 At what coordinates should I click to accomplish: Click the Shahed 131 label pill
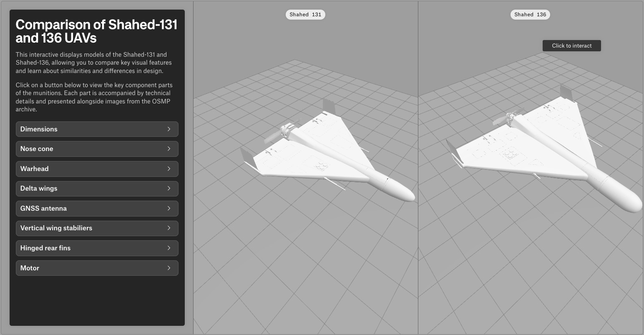tap(305, 15)
